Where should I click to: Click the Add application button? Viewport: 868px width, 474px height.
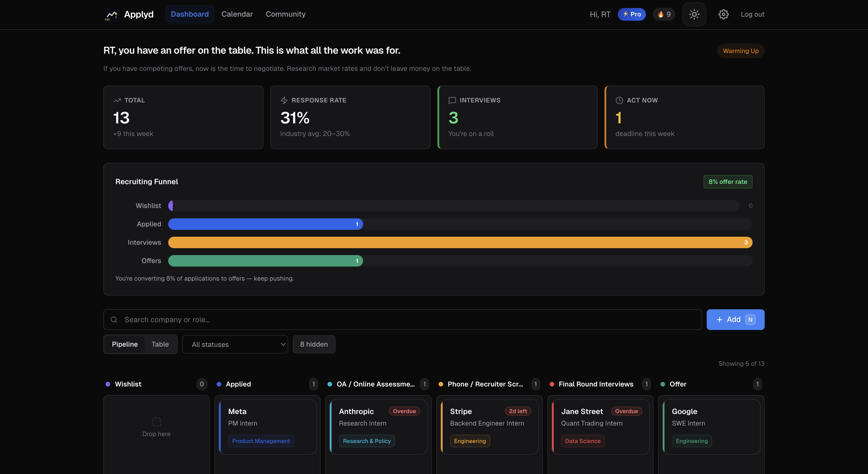[x=735, y=319]
